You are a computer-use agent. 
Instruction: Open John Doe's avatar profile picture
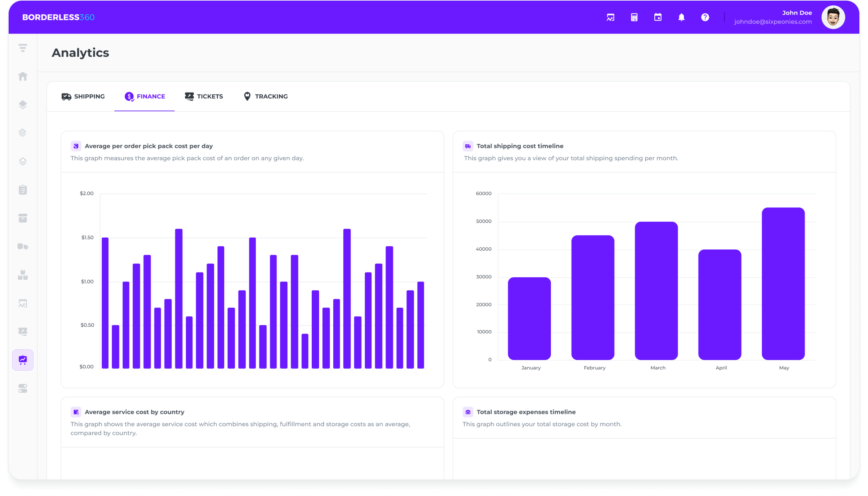tap(833, 17)
